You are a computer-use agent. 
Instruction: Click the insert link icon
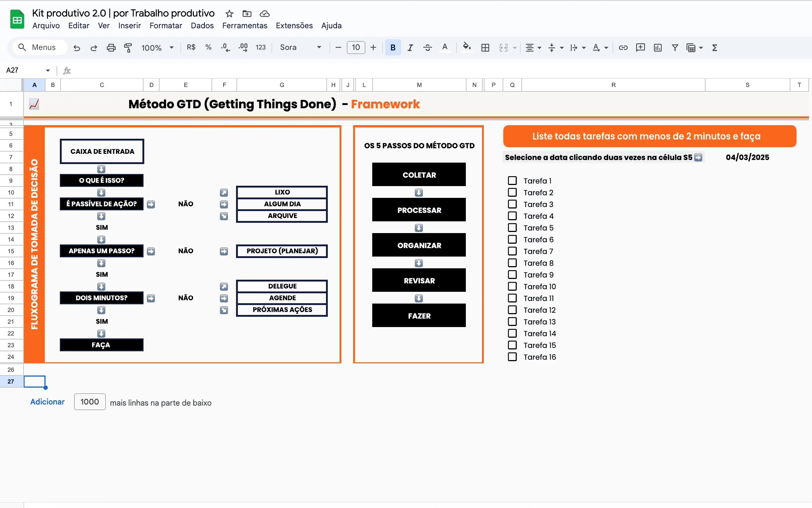tap(623, 48)
